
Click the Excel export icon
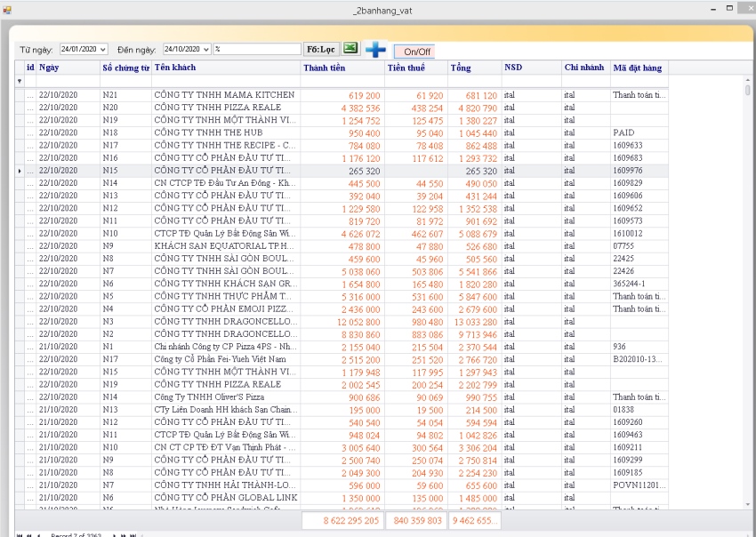(350, 49)
